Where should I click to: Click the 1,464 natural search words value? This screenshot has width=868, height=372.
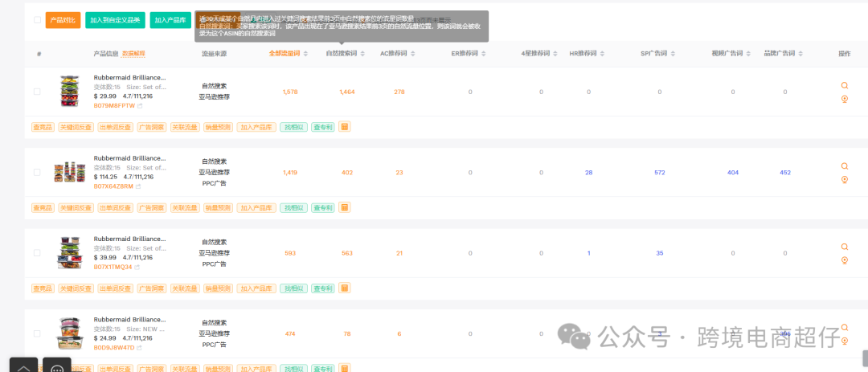point(347,92)
